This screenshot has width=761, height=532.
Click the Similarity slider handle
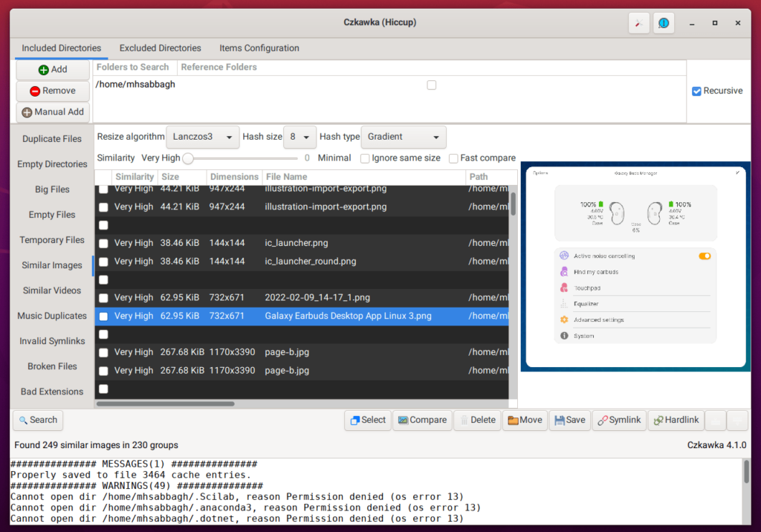click(188, 158)
